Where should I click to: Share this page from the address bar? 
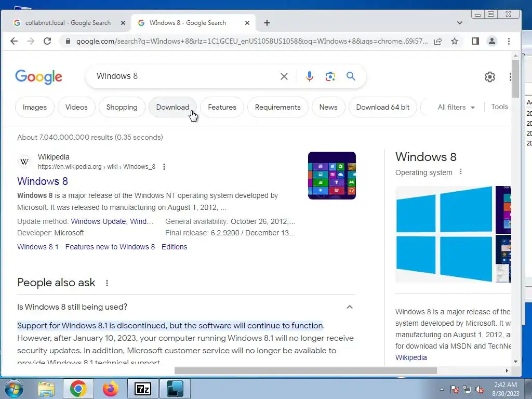[x=438, y=41]
